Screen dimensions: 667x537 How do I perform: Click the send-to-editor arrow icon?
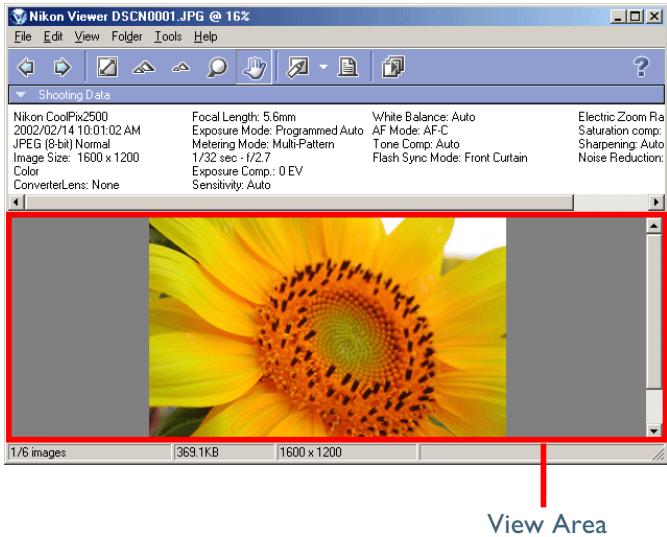coord(298,67)
